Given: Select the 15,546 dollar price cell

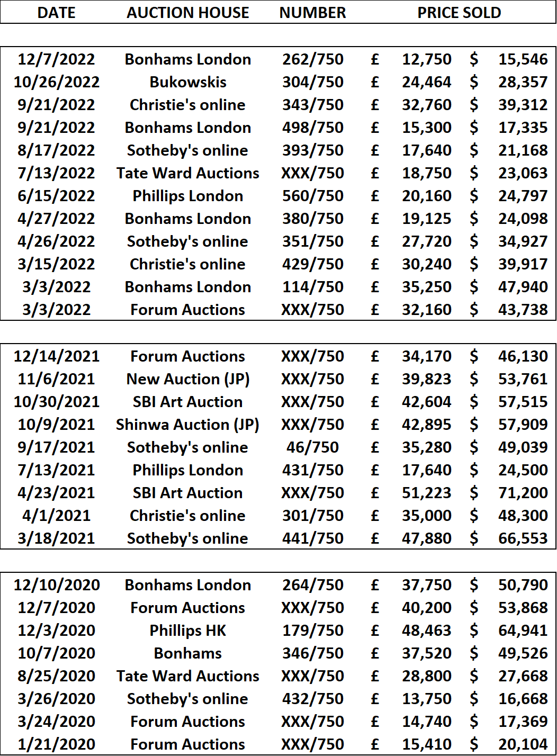Looking at the screenshot, I should (523, 59).
